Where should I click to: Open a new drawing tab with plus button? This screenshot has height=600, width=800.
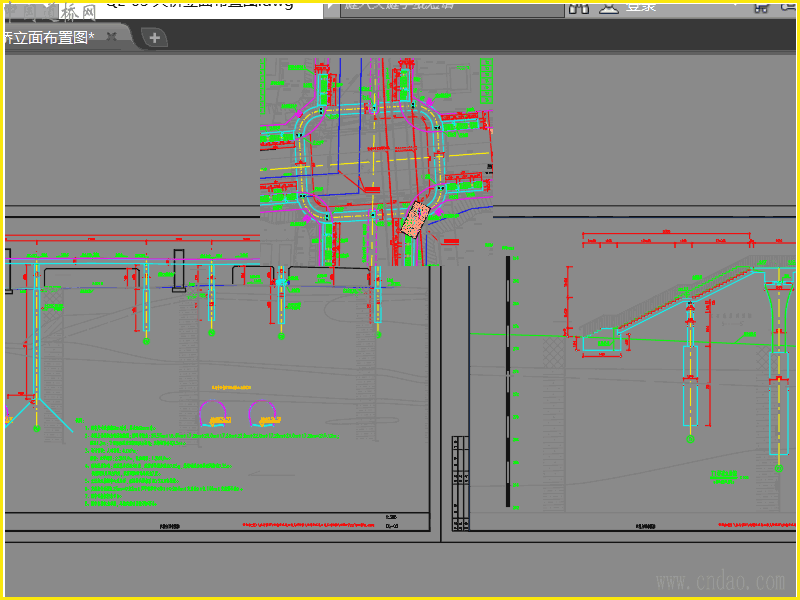tap(154, 38)
